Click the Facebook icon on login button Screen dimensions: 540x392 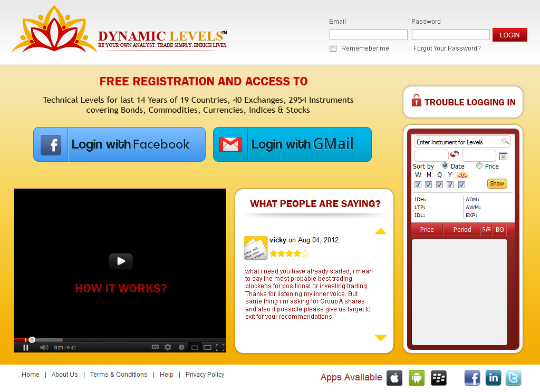(51, 145)
